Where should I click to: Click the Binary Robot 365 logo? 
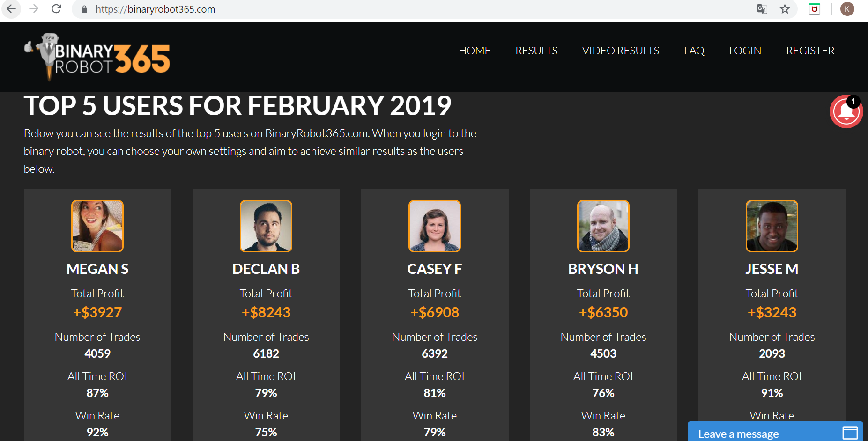(x=97, y=57)
